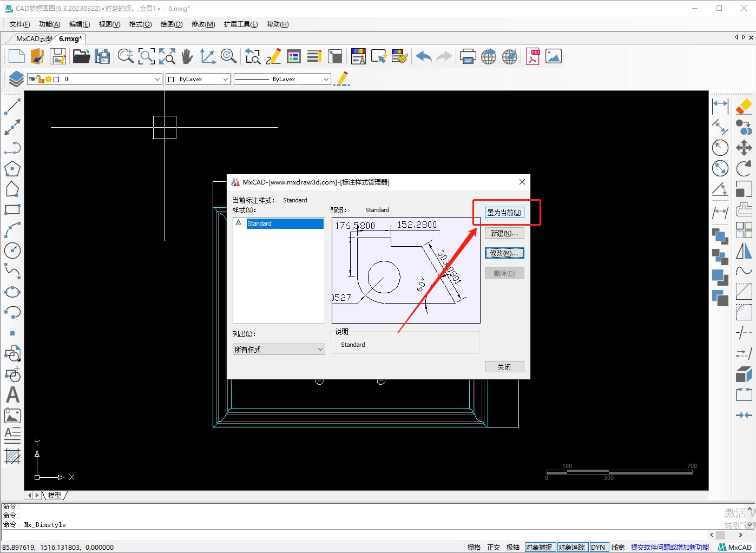Open the 绘图(D) menu
This screenshot has width=756, height=553.
(171, 24)
